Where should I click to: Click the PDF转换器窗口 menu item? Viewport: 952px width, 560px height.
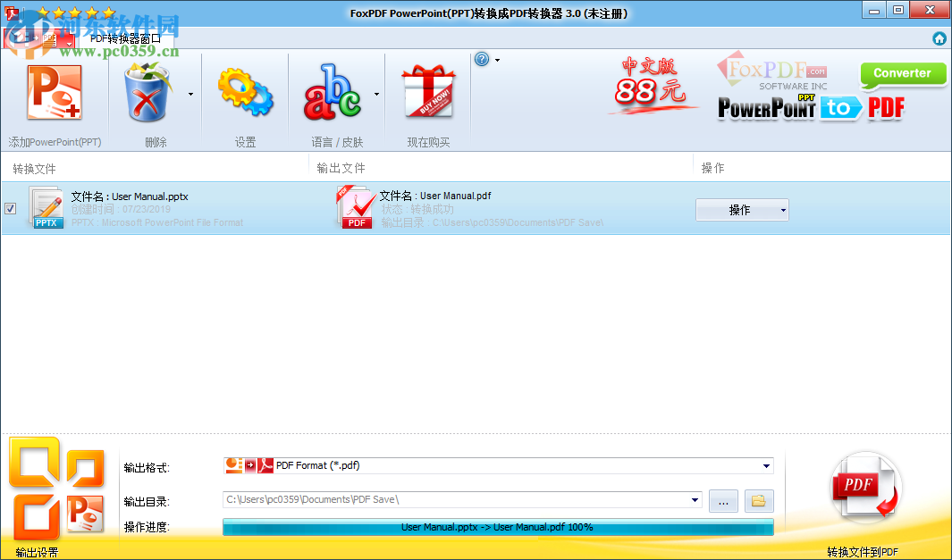pos(125,38)
